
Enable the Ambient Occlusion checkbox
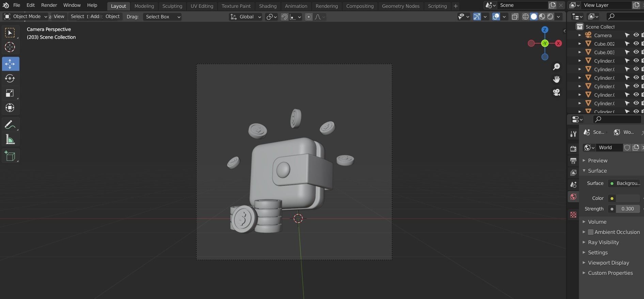click(x=591, y=232)
